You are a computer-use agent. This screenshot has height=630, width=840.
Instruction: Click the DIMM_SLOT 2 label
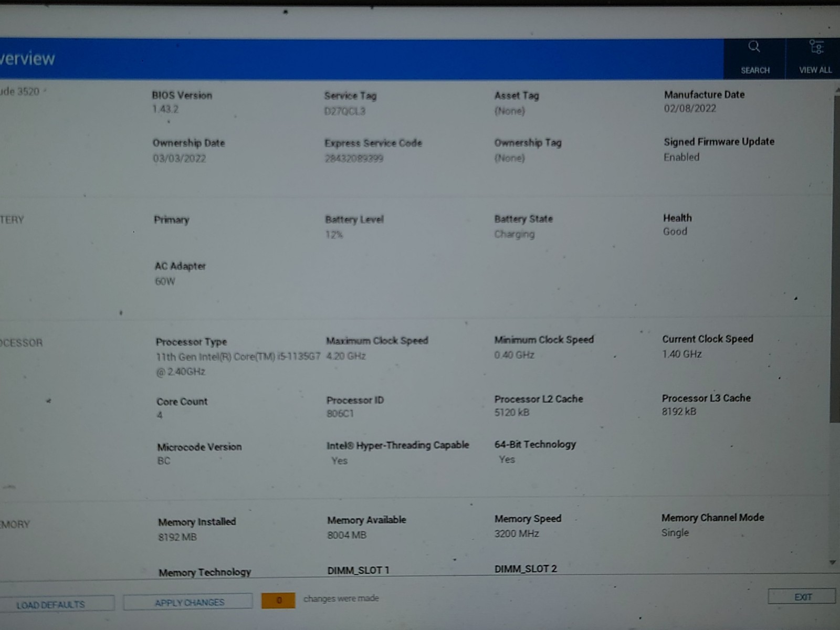(526, 569)
